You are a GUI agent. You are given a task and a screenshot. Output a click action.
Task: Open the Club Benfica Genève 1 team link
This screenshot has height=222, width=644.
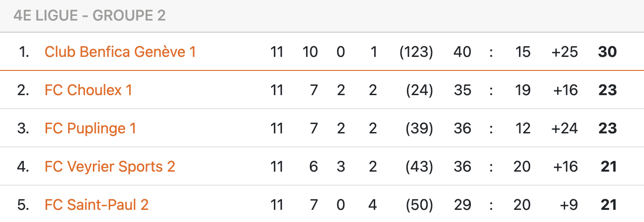(x=120, y=52)
